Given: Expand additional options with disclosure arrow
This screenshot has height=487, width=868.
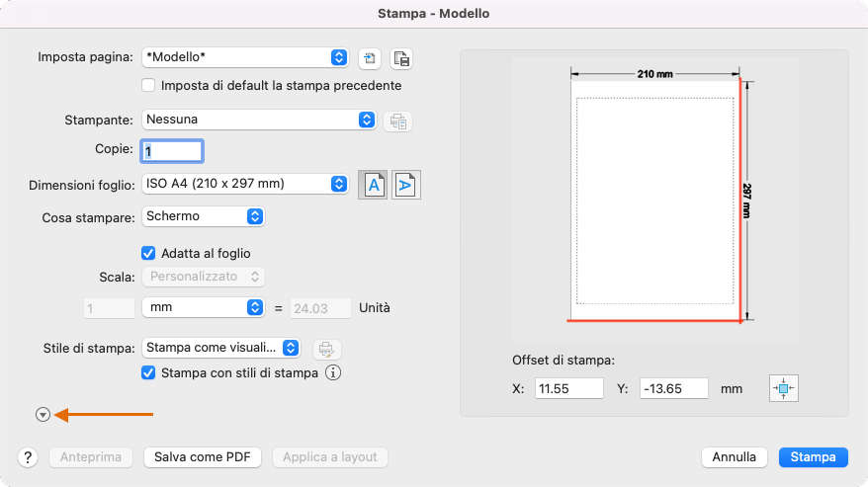Looking at the screenshot, I should [x=43, y=415].
